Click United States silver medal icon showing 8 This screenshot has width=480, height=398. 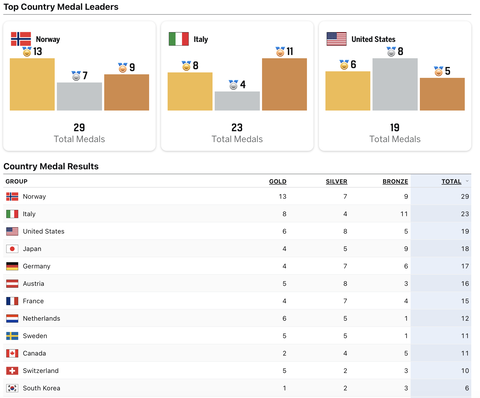click(391, 52)
